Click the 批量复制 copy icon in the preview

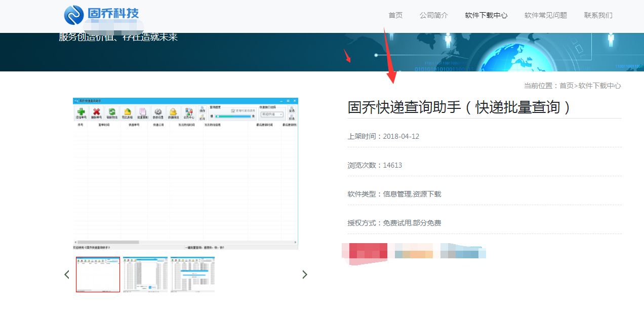[x=142, y=113]
